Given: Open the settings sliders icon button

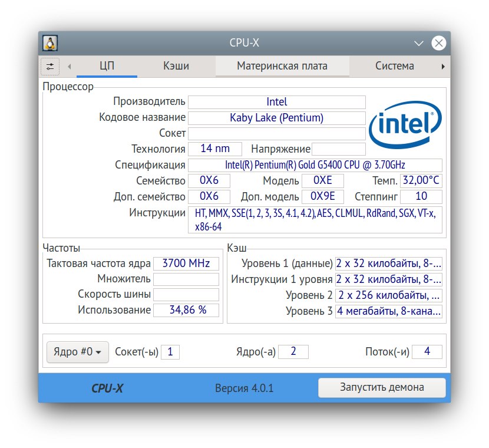Looking at the screenshot, I should click(x=50, y=67).
